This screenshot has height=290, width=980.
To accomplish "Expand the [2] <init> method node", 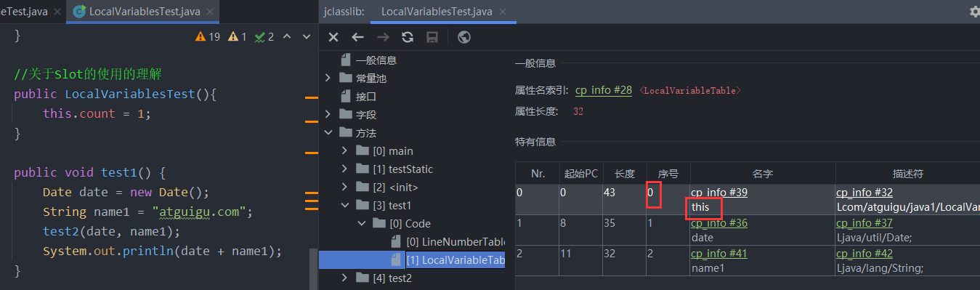I will [x=345, y=187].
